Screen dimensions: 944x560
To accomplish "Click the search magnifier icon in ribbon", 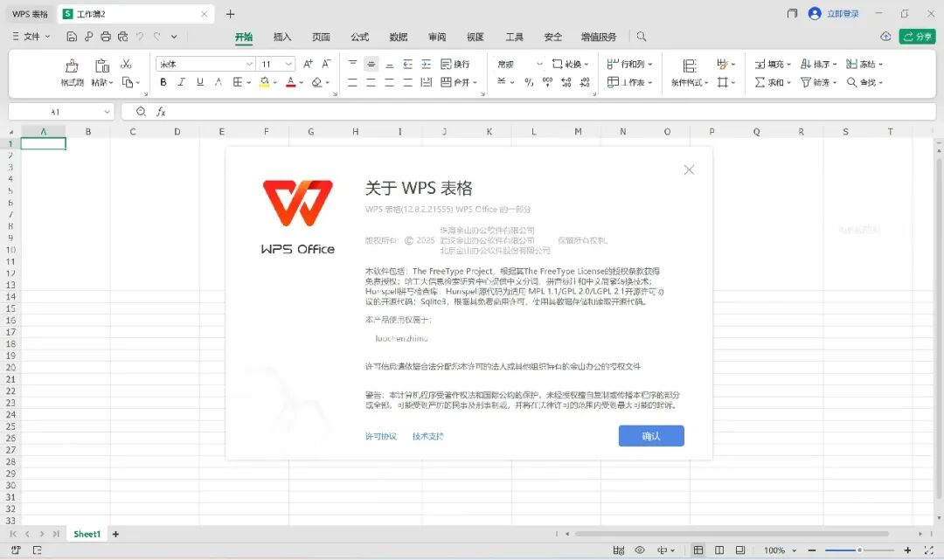I will click(642, 37).
